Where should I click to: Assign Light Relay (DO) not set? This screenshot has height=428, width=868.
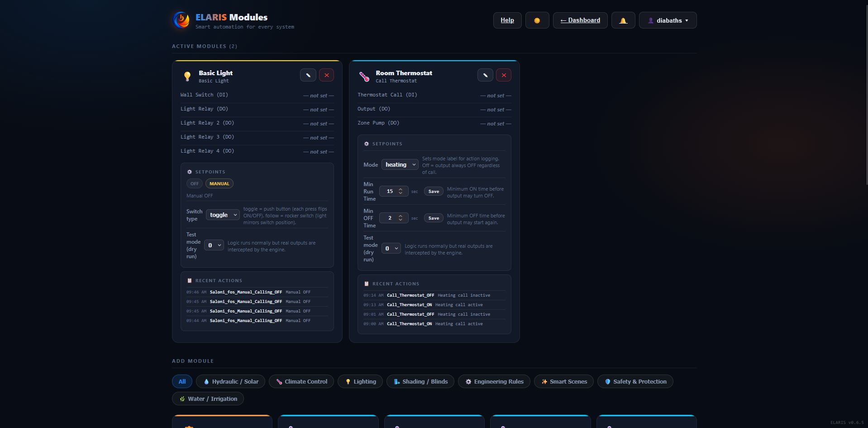[319, 110]
